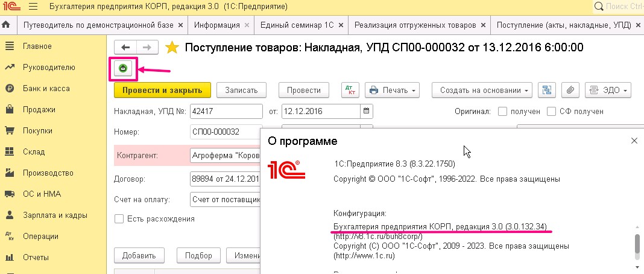Click the Провести button
Screen dimensions: 644x274
(303, 90)
